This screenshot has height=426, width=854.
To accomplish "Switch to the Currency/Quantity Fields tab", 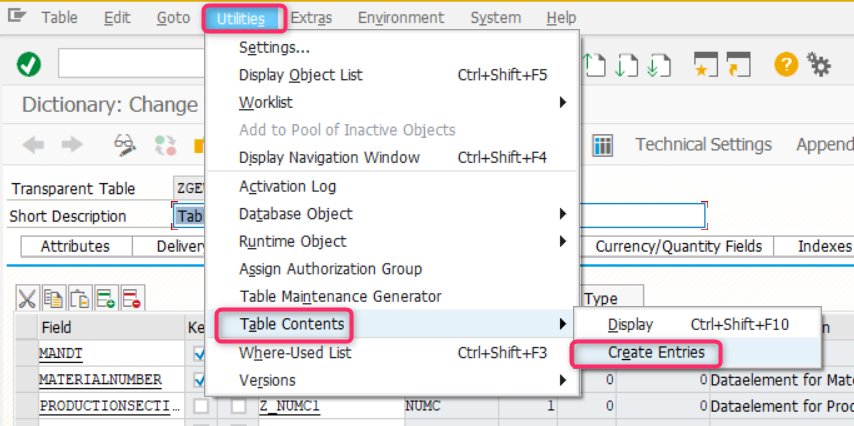I will [x=678, y=246].
